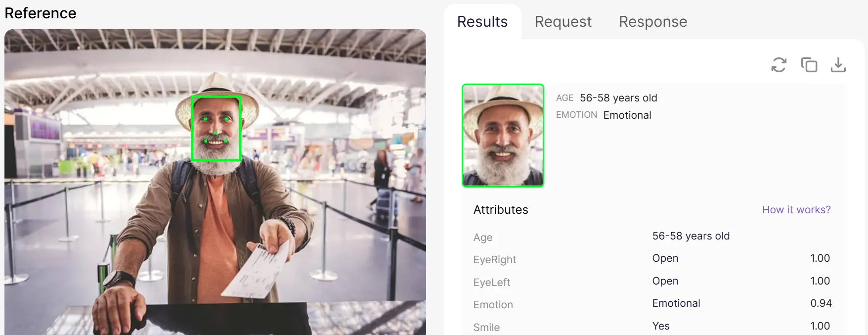Click the Age attribute label
This screenshot has width=868, height=335.
pyautogui.click(x=483, y=238)
